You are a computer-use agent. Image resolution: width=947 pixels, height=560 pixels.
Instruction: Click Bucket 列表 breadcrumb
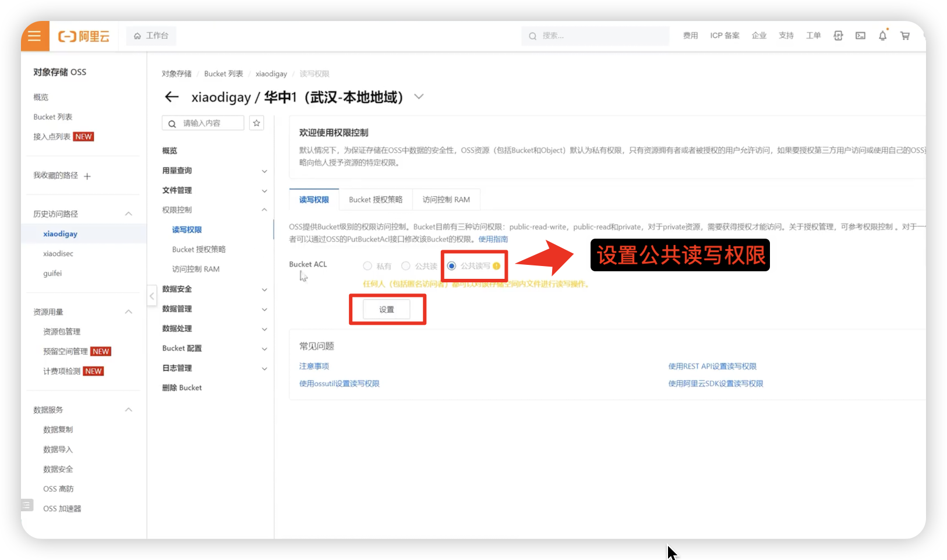click(x=224, y=74)
